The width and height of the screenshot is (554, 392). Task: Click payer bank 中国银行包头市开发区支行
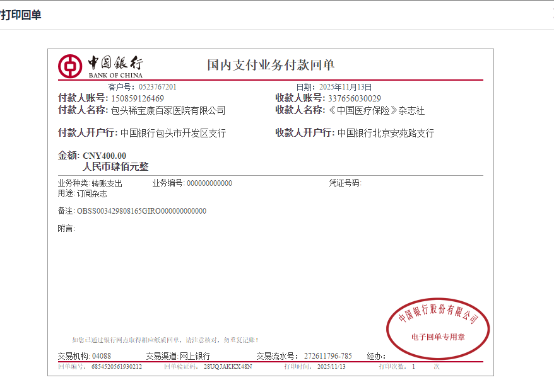[173, 134]
